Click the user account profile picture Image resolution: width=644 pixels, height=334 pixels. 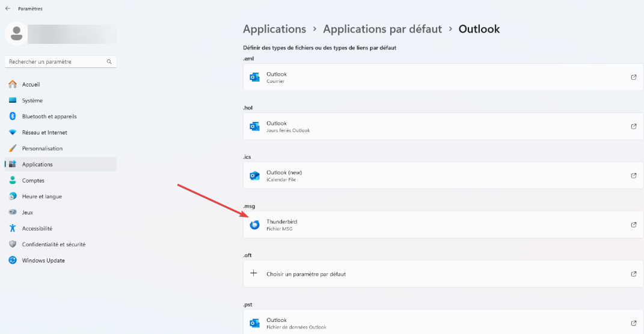pyautogui.click(x=16, y=33)
